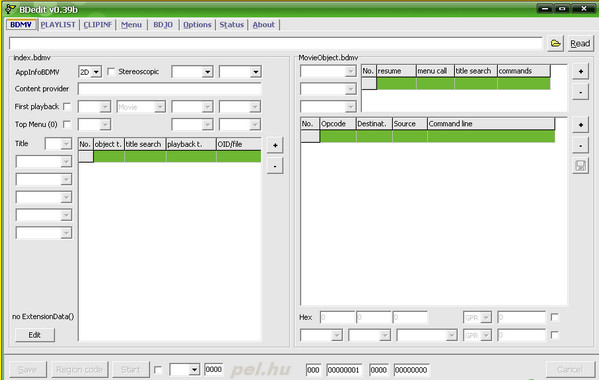Image resolution: width=599 pixels, height=380 pixels.
Task: Open dropdown next to the Start button
Action: click(x=185, y=369)
